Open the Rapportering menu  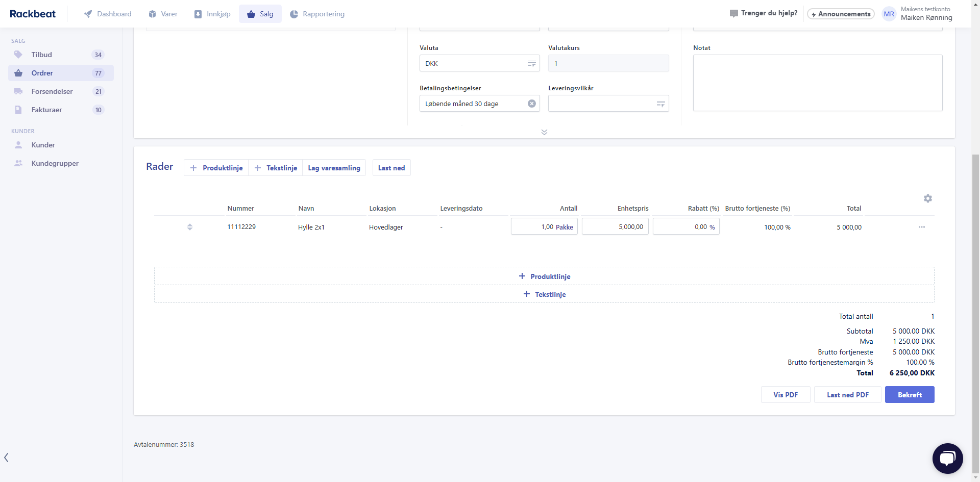pyautogui.click(x=317, y=14)
